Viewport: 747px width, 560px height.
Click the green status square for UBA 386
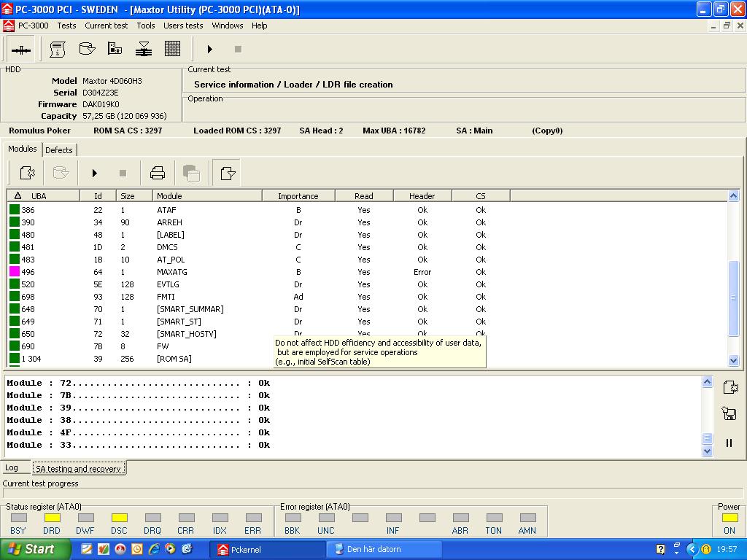(x=15, y=209)
